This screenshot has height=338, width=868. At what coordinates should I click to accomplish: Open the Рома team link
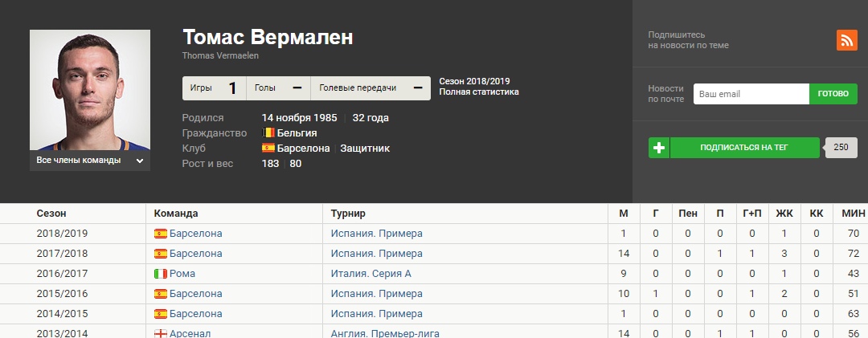pos(182,274)
